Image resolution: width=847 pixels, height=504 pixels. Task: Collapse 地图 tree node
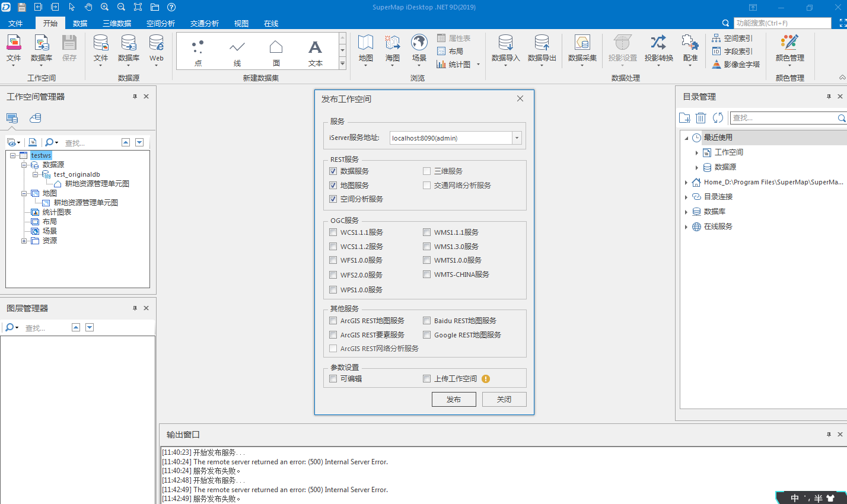pyautogui.click(x=24, y=193)
